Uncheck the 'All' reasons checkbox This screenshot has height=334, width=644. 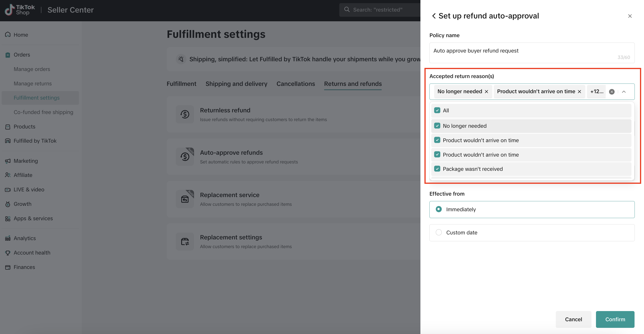click(x=437, y=110)
